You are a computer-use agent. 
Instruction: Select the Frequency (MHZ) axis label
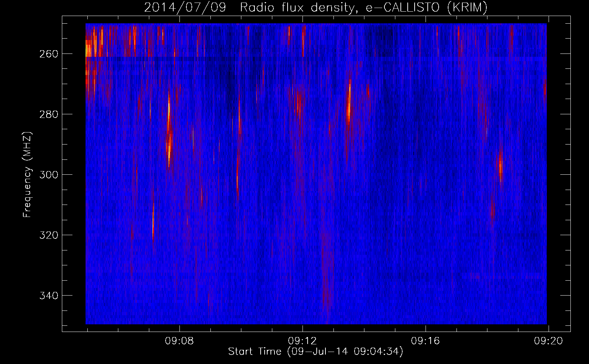(x=27, y=174)
